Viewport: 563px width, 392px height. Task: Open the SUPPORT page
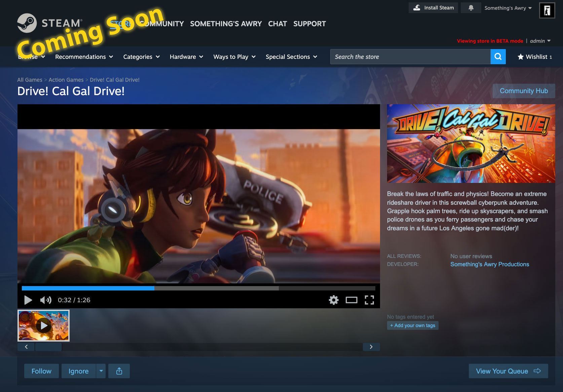pyautogui.click(x=309, y=24)
